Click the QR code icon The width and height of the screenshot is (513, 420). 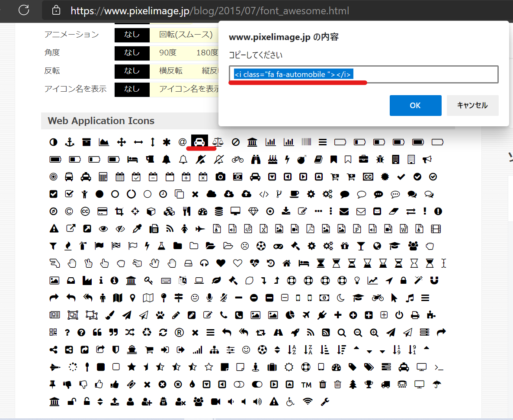pos(53,332)
